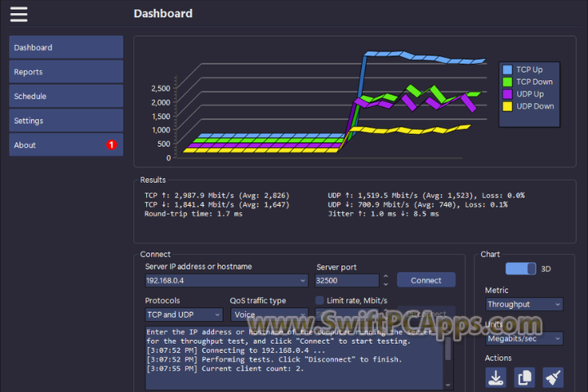Click the TCP Down legend swatch
Image resolution: width=588 pixels, height=392 pixels.
click(507, 82)
